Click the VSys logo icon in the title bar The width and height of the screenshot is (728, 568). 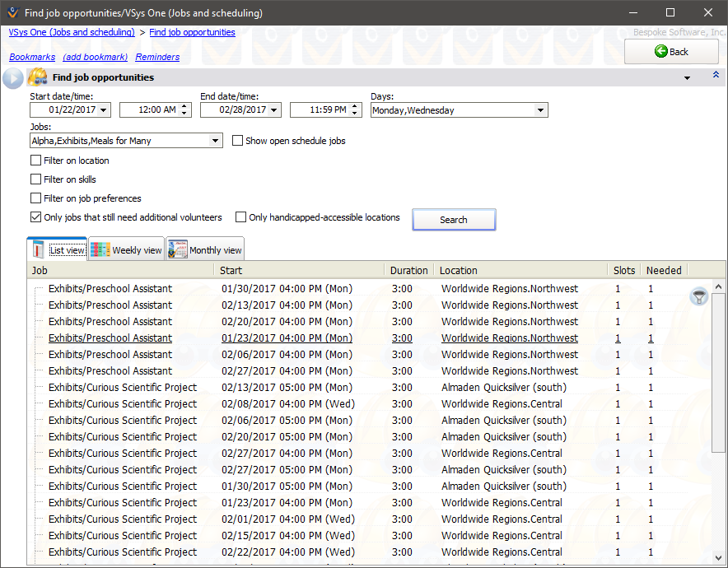coord(12,12)
